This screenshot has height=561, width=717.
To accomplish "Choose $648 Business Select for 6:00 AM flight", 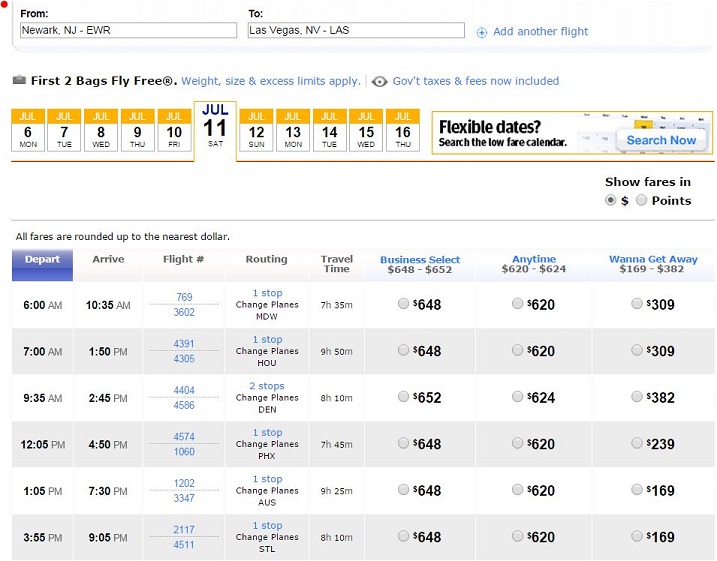I will click(x=403, y=304).
